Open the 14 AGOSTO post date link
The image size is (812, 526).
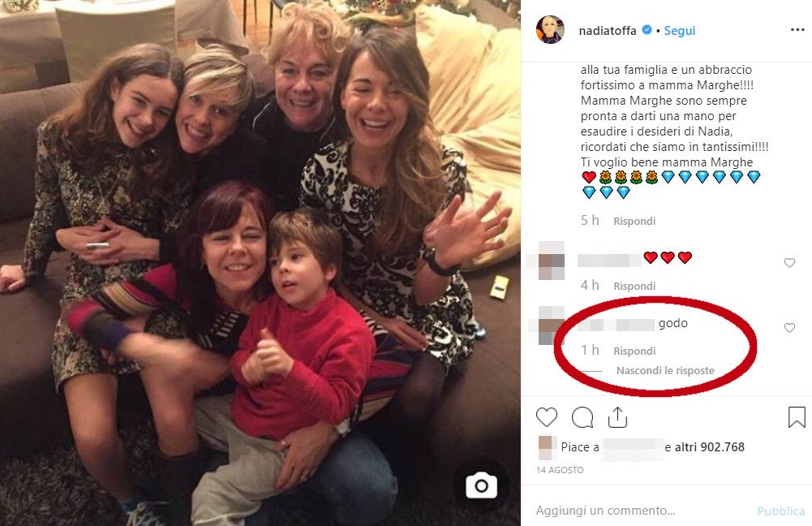560,470
